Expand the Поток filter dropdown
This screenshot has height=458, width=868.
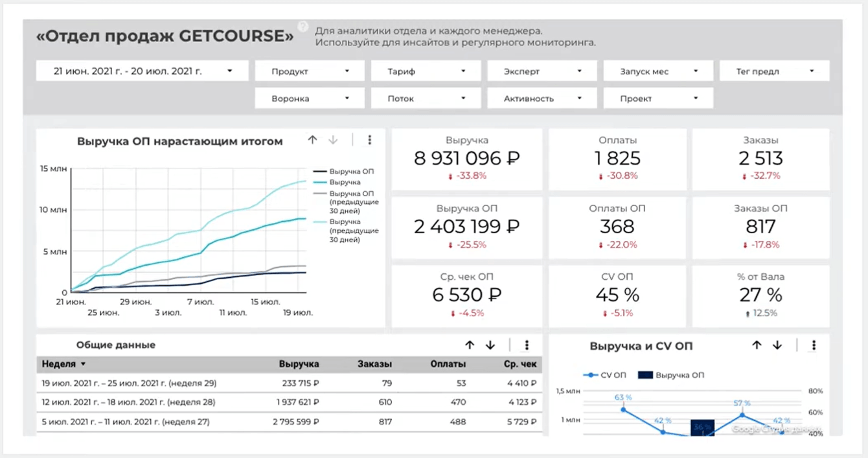(426, 98)
